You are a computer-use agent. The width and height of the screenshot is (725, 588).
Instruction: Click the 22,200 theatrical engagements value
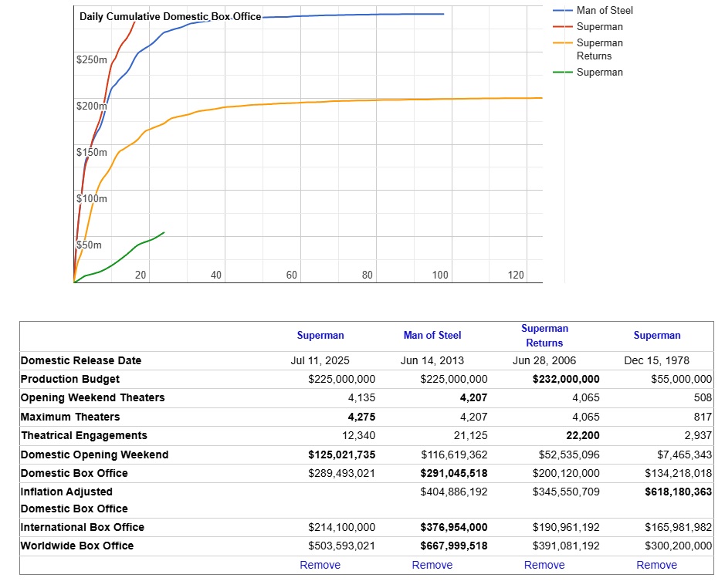coord(583,435)
